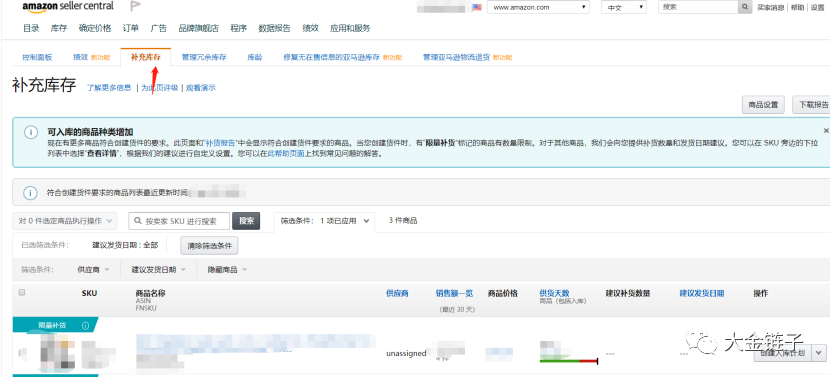Open the 应用和服务 menu

[350, 29]
